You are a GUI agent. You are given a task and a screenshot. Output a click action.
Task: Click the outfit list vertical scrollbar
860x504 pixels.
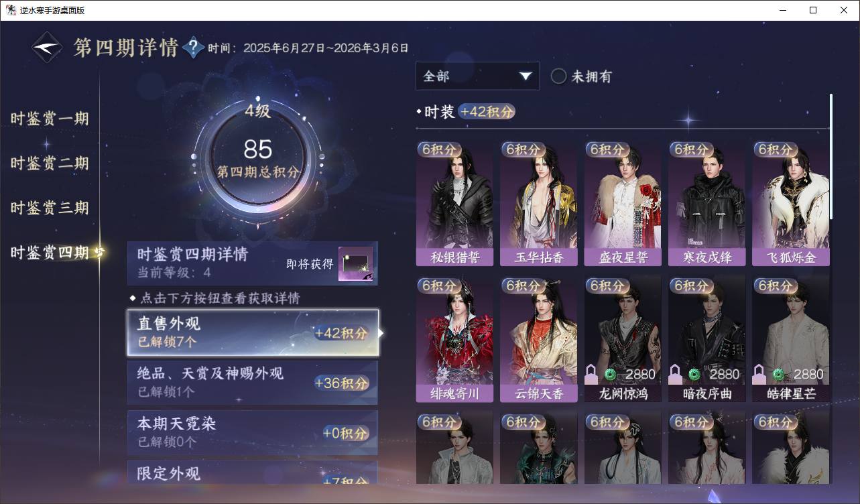pos(831,156)
